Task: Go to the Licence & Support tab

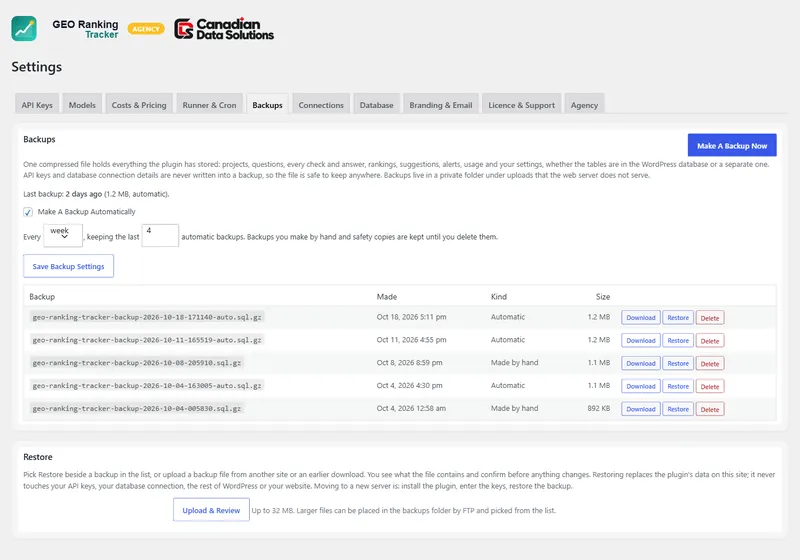Action: point(521,105)
